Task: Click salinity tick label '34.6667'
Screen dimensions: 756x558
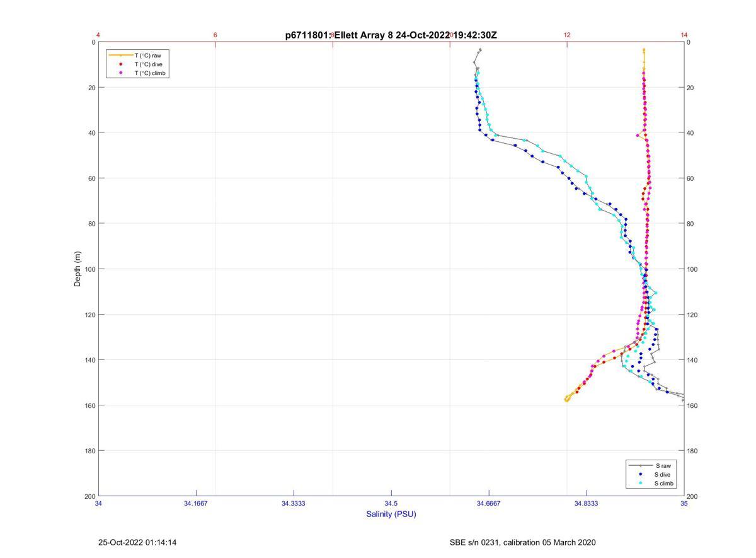Action: click(489, 503)
